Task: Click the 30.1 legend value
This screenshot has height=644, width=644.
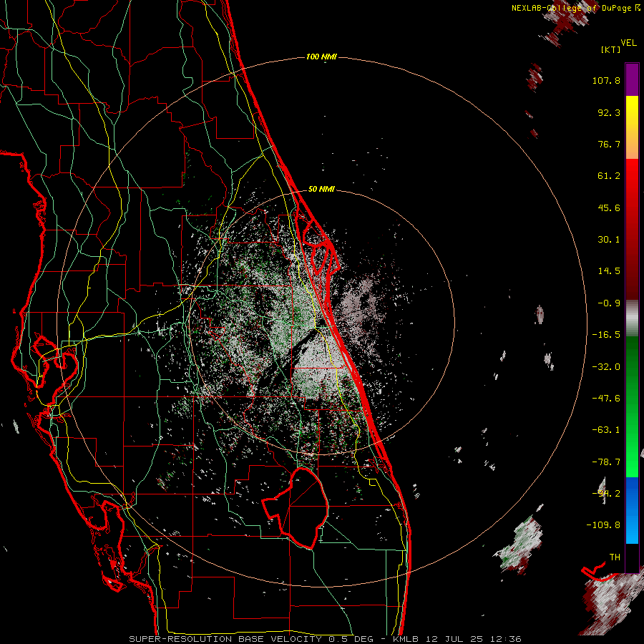Action: 609,240
